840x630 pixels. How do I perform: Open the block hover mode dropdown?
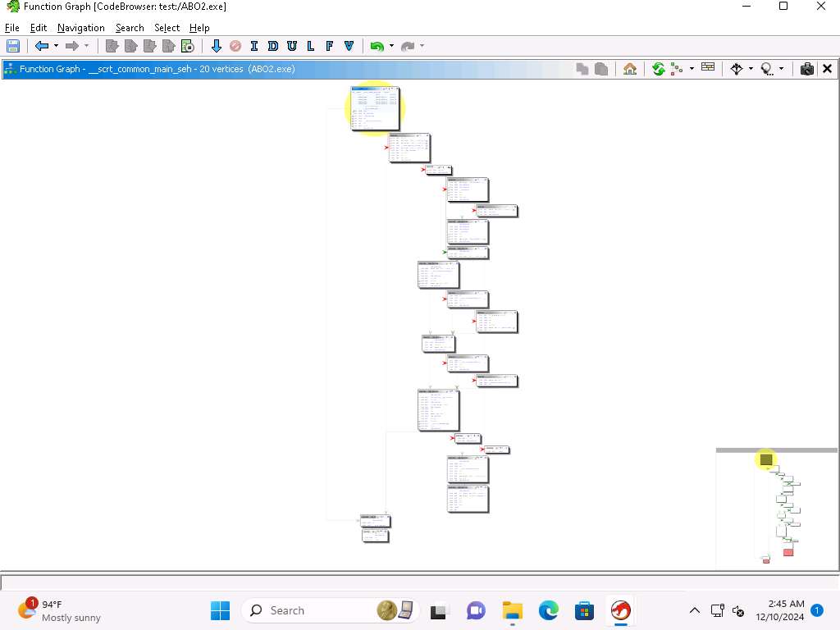[x=781, y=69]
